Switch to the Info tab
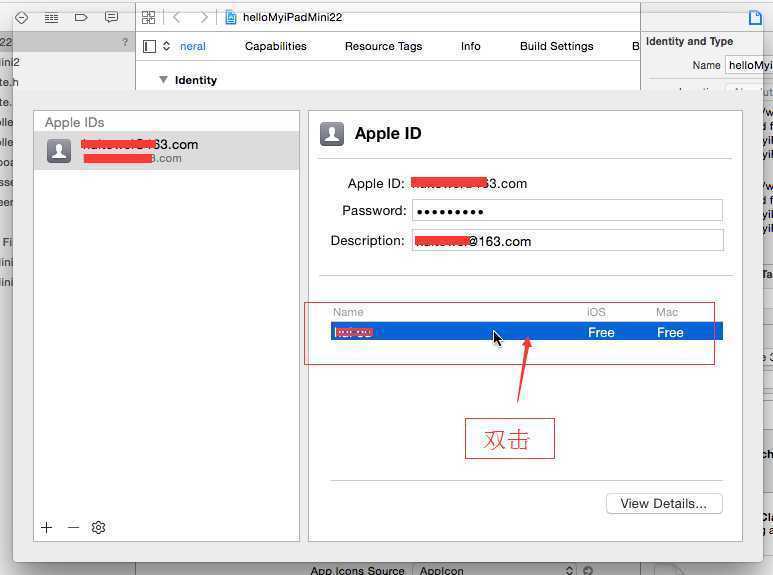This screenshot has width=773, height=575. coord(471,46)
